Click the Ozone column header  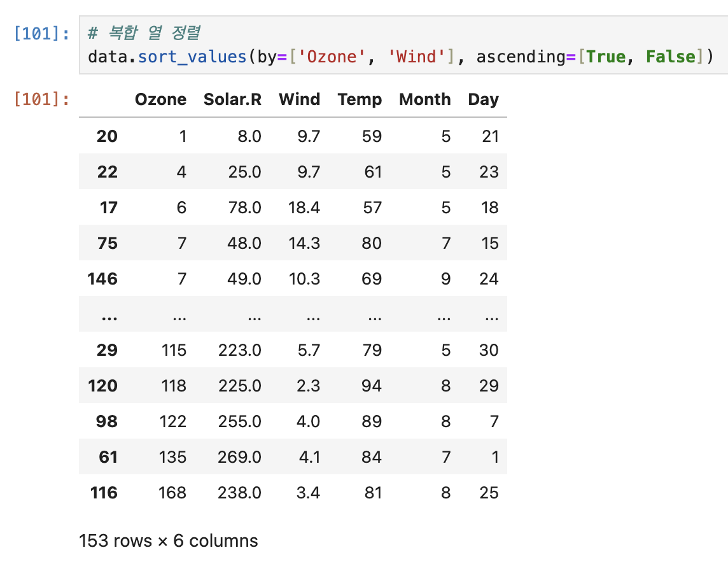coord(160,99)
